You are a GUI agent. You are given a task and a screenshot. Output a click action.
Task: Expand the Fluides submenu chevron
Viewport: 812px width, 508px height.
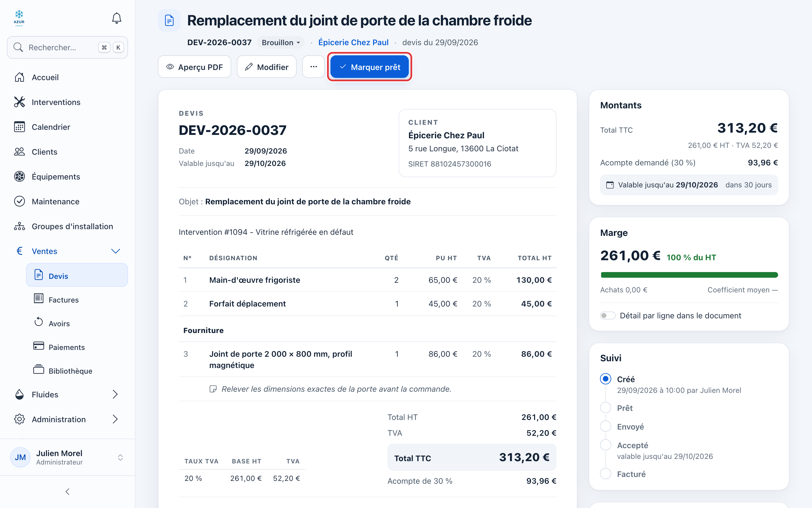115,395
